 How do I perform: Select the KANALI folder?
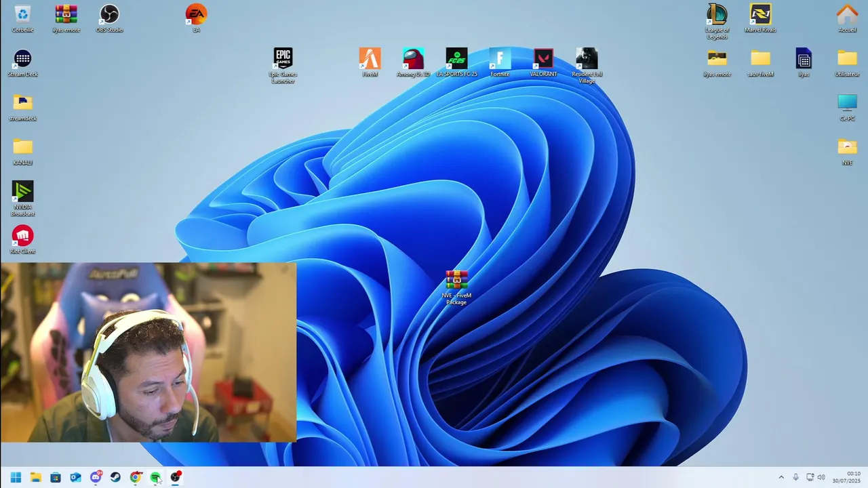coord(22,151)
